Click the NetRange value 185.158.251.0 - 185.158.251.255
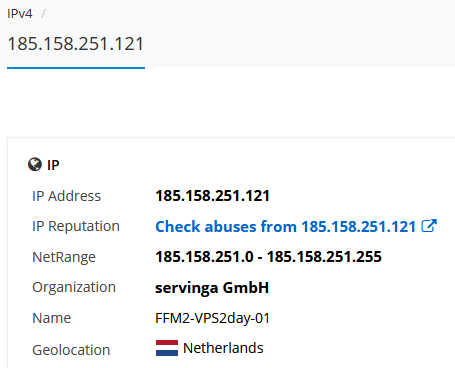 [x=268, y=257]
